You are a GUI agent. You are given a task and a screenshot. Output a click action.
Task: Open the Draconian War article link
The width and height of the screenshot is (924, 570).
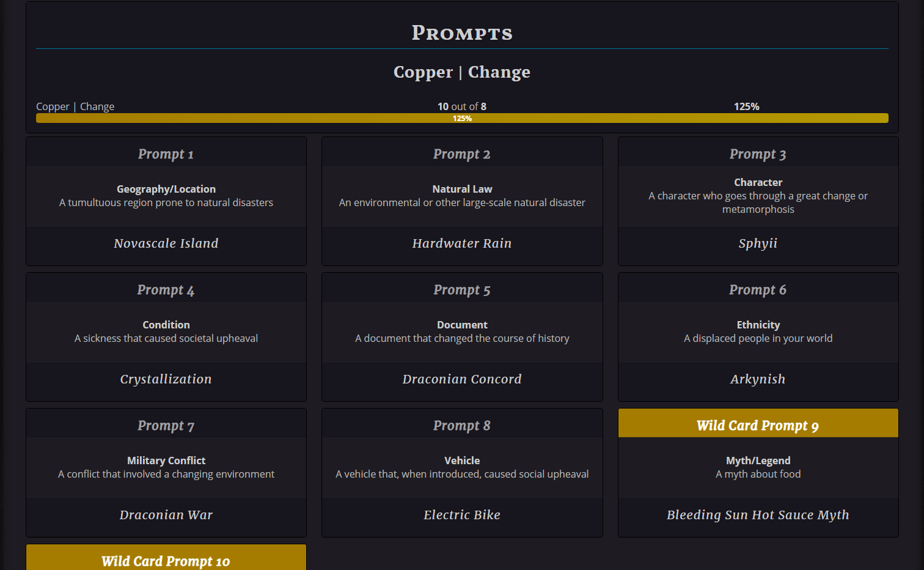pos(166,515)
